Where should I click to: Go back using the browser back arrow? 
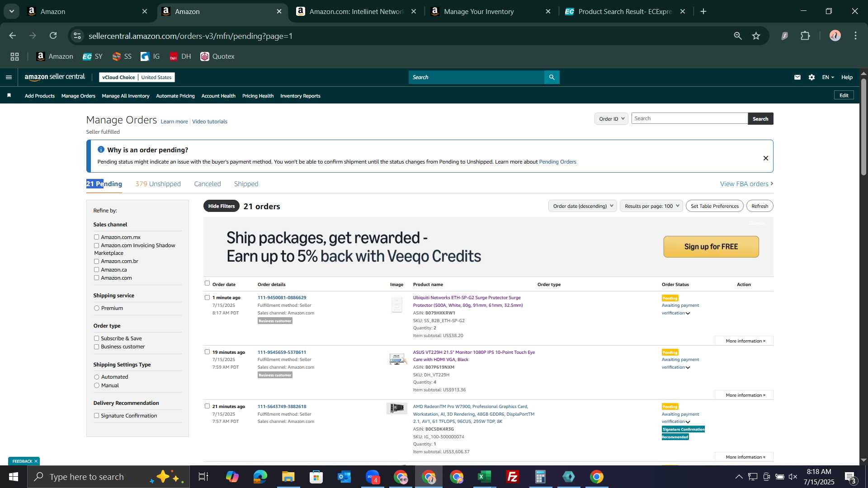click(x=13, y=36)
